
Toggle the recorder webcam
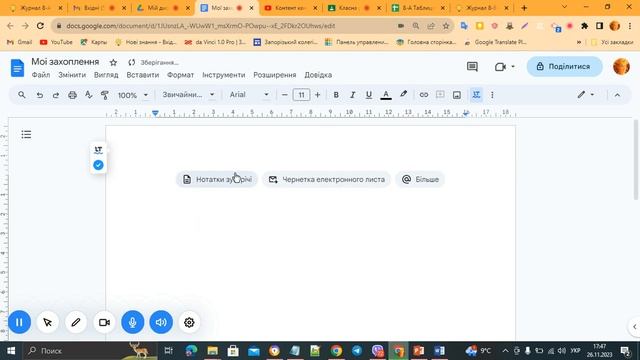pos(104,322)
